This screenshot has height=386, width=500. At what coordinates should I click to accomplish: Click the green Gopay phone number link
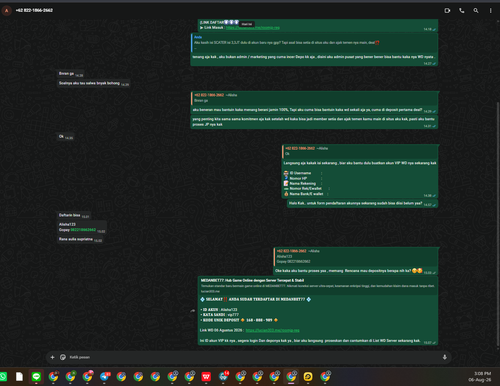coord(83,230)
